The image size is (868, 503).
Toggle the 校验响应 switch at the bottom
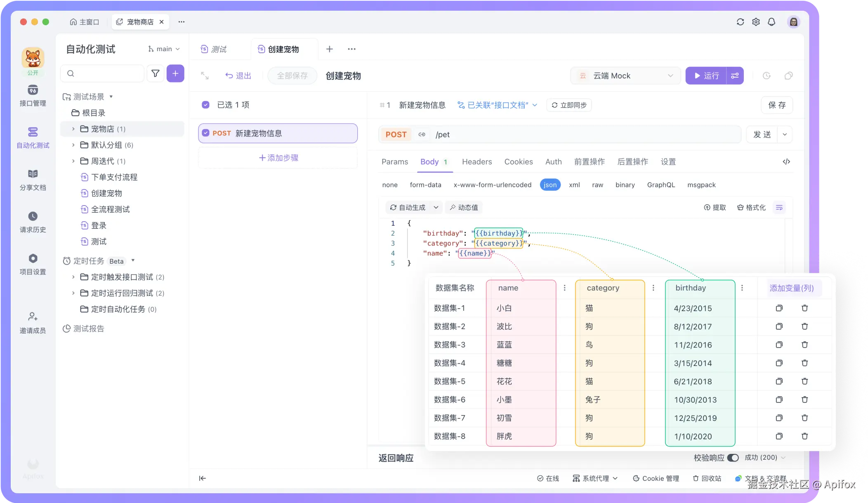(733, 457)
